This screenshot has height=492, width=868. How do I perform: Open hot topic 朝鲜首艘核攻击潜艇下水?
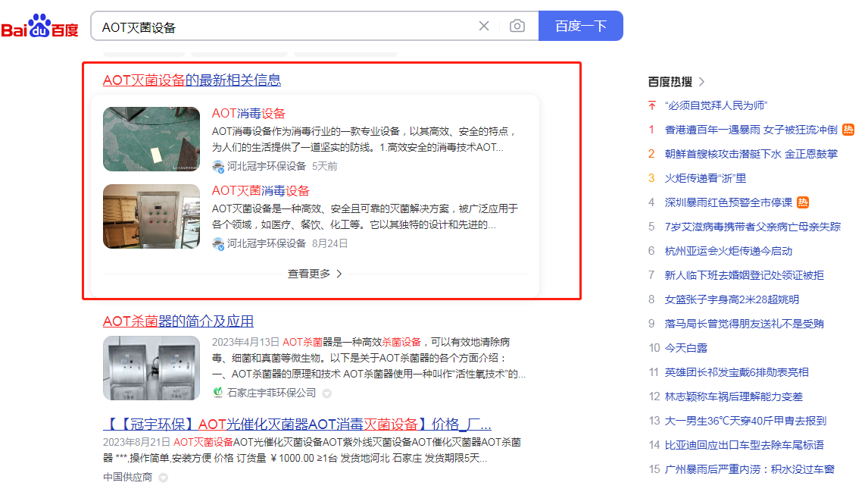pyautogui.click(x=751, y=154)
